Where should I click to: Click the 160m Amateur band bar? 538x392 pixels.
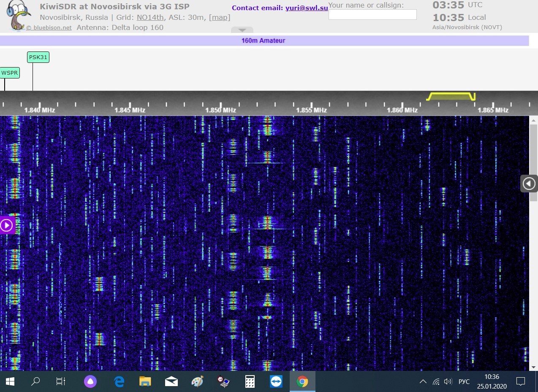[x=264, y=41]
